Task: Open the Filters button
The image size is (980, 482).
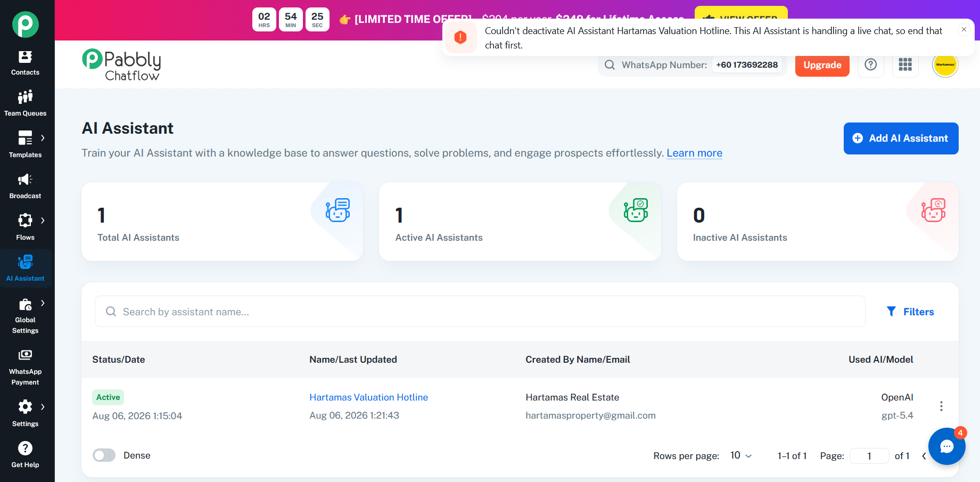Action: [910, 312]
